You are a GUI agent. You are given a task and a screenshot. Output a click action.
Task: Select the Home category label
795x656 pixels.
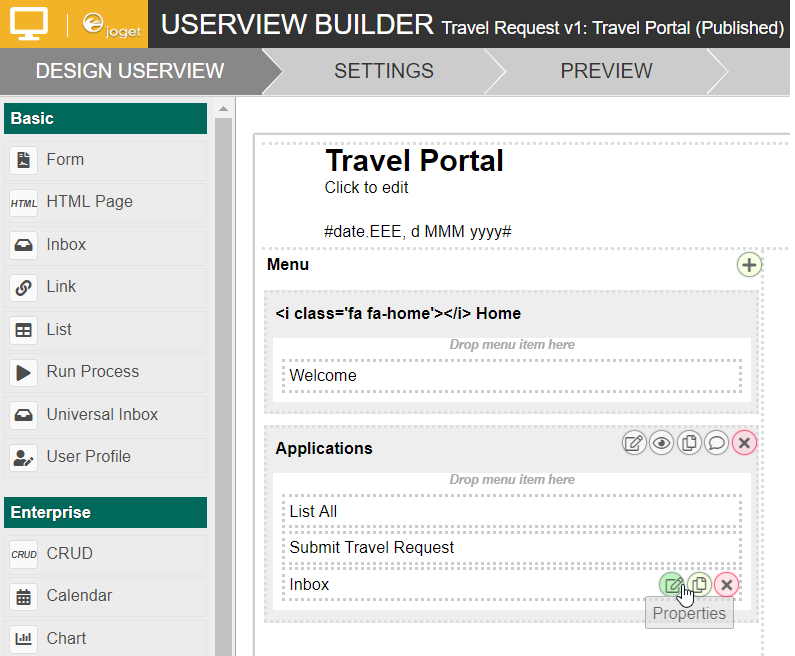coord(398,314)
